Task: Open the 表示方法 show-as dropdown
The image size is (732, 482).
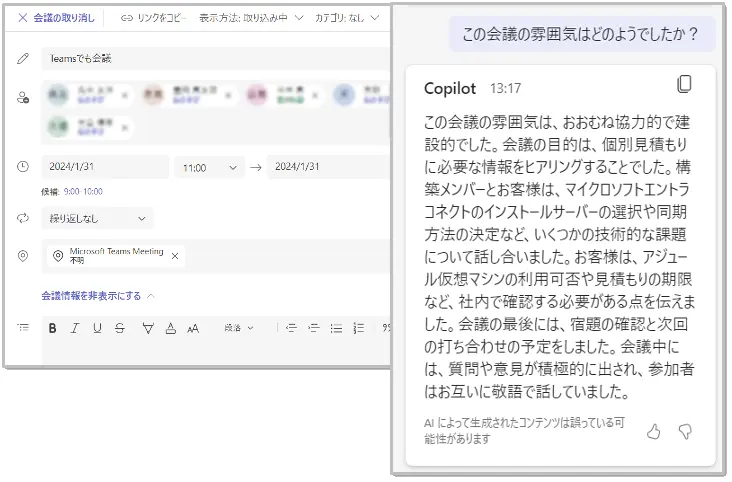Action: pyautogui.click(x=251, y=18)
